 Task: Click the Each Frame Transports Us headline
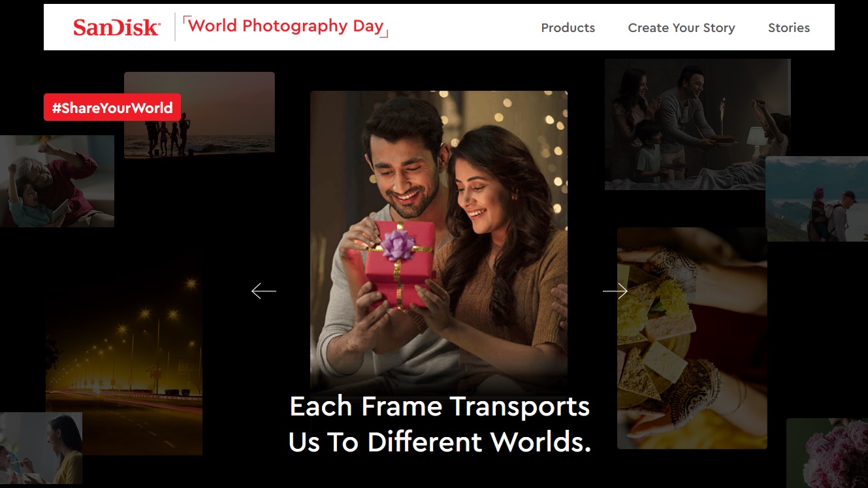[x=440, y=424]
